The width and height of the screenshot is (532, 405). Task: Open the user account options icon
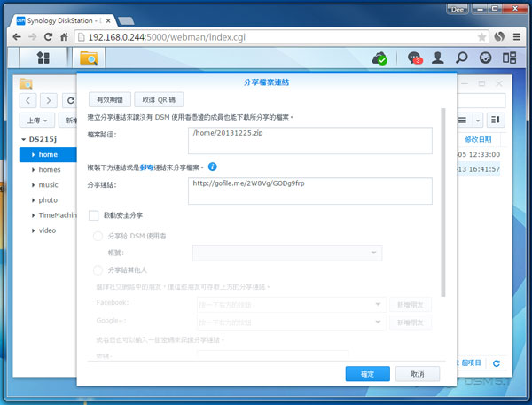[x=437, y=58]
